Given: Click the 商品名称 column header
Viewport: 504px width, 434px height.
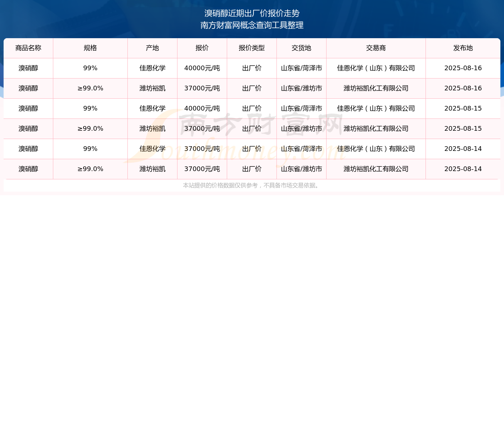Looking at the screenshot, I should coord(28,48).
